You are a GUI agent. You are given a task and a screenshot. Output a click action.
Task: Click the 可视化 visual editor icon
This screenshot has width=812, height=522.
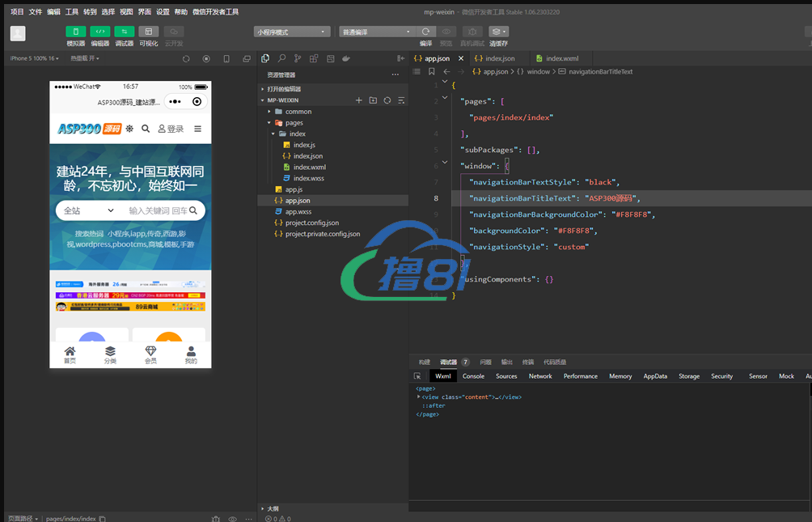(149, 32)
